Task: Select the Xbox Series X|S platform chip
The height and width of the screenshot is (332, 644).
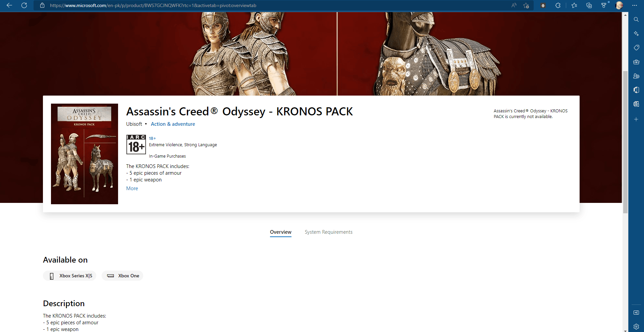Action: [x=70, y=276]
